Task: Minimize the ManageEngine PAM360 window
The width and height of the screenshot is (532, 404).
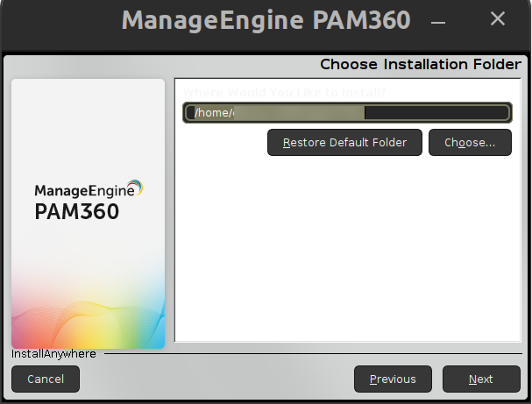Action: coord(438,21)
